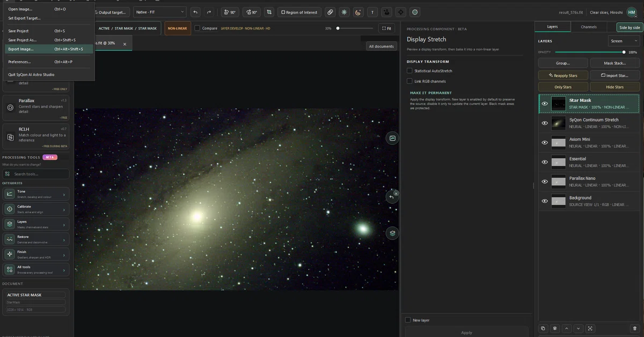Click the Parallax tool icon
644x337 pixels.
(10, 107)
